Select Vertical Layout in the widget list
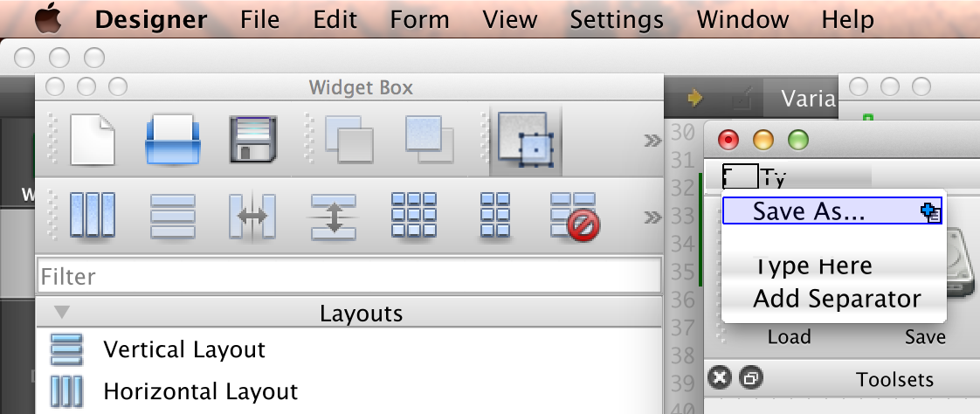The width and height of the screenshot is (980, 414). click(183, 350)
